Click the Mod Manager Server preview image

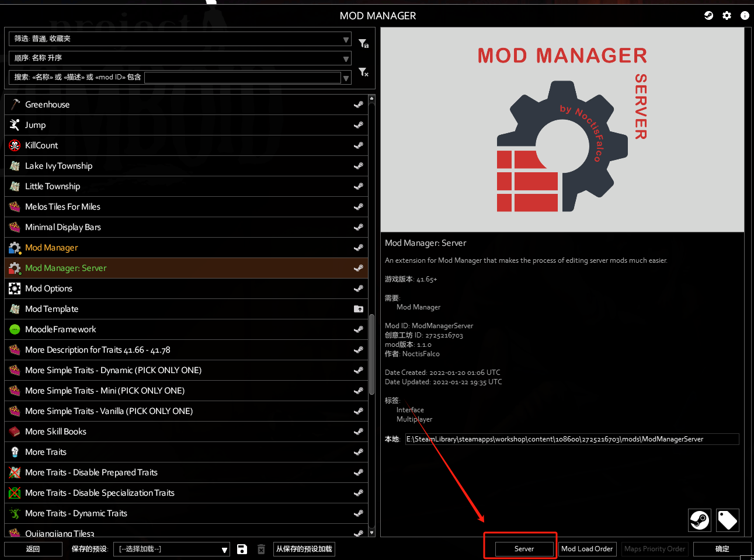point(562,130)
